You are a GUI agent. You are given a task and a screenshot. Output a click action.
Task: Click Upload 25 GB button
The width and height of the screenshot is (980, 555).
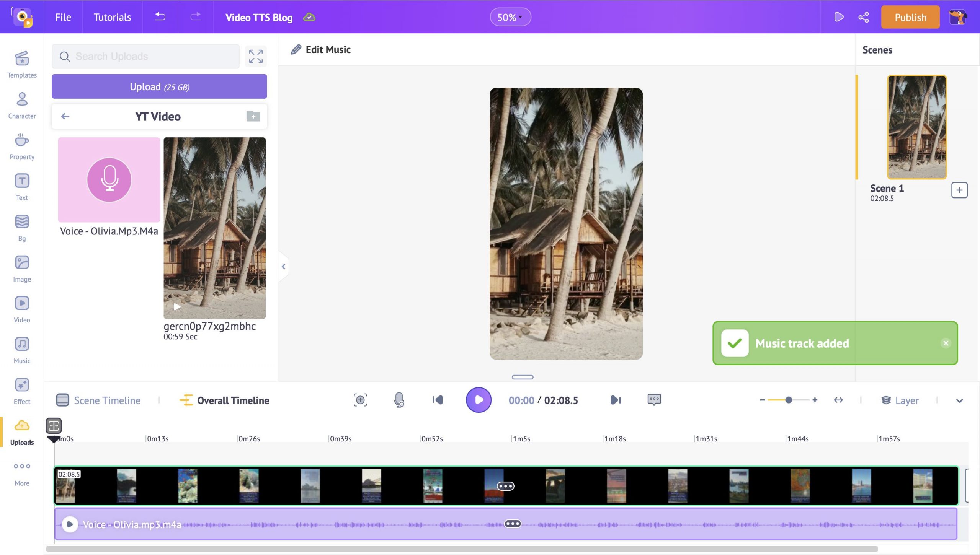point(159,86)
